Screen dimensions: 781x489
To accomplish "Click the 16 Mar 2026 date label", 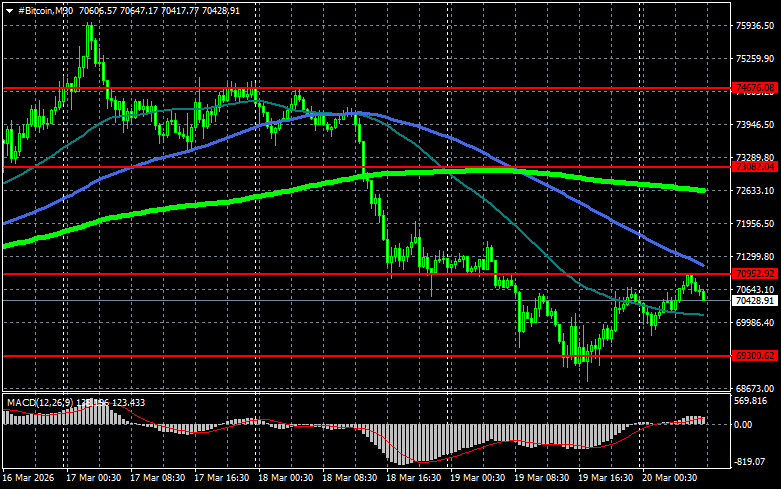I will click(28, 478).
